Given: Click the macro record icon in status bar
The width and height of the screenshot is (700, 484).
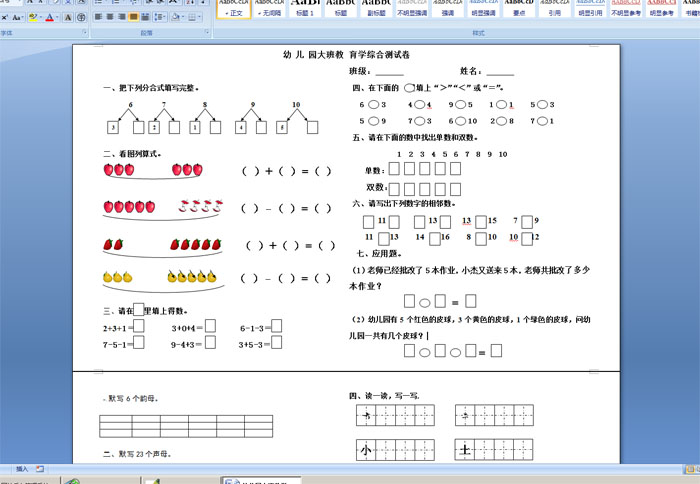Looking at the screenshot, I should (40, 469).
